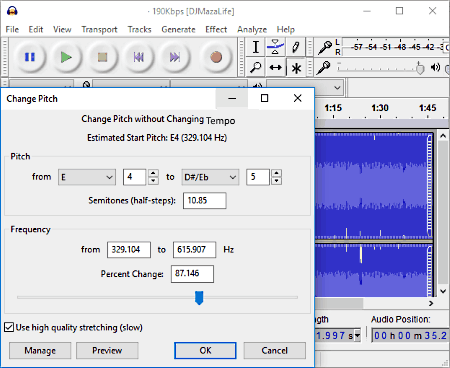Click the Pause transport button
This screenshot has height=368, width=450.
(x=30, y=57)
